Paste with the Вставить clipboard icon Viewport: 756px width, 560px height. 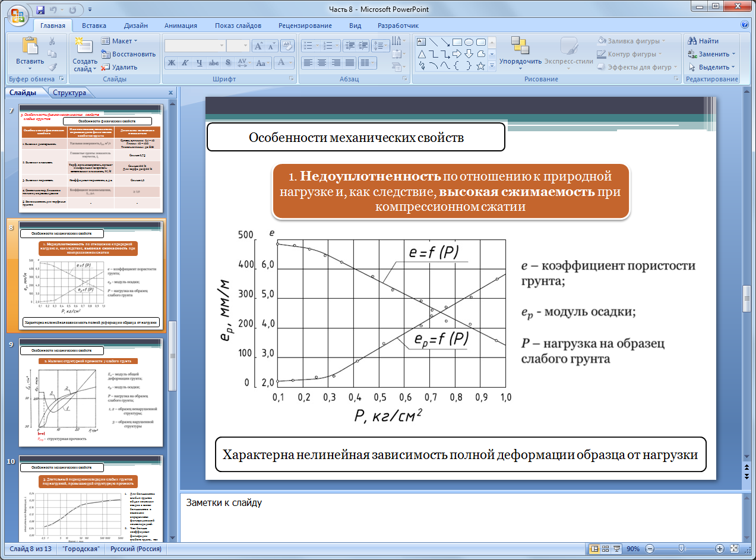[30, 46]
